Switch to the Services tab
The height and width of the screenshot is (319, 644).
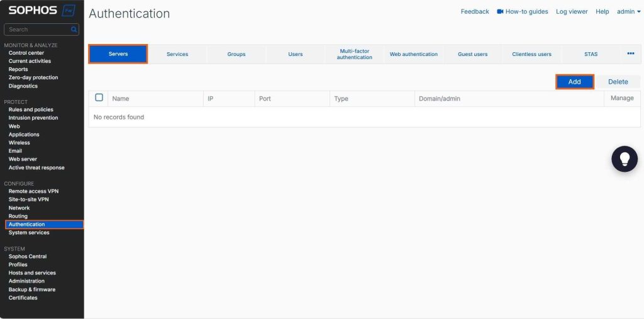[177, 54]
